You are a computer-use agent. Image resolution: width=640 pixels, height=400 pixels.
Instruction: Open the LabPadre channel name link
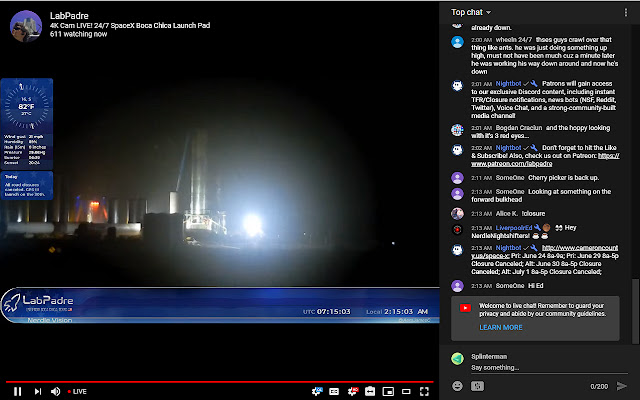pyautogui.click(x=69, y=16)
